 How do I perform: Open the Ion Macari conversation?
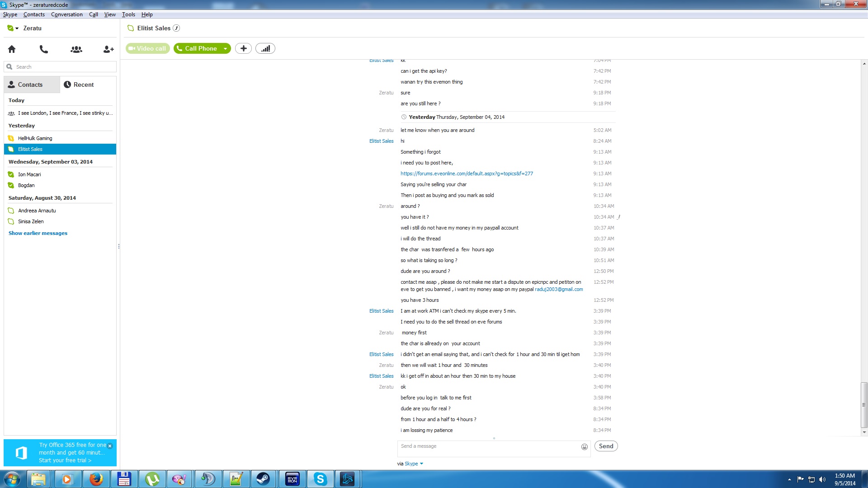(60, 174)
